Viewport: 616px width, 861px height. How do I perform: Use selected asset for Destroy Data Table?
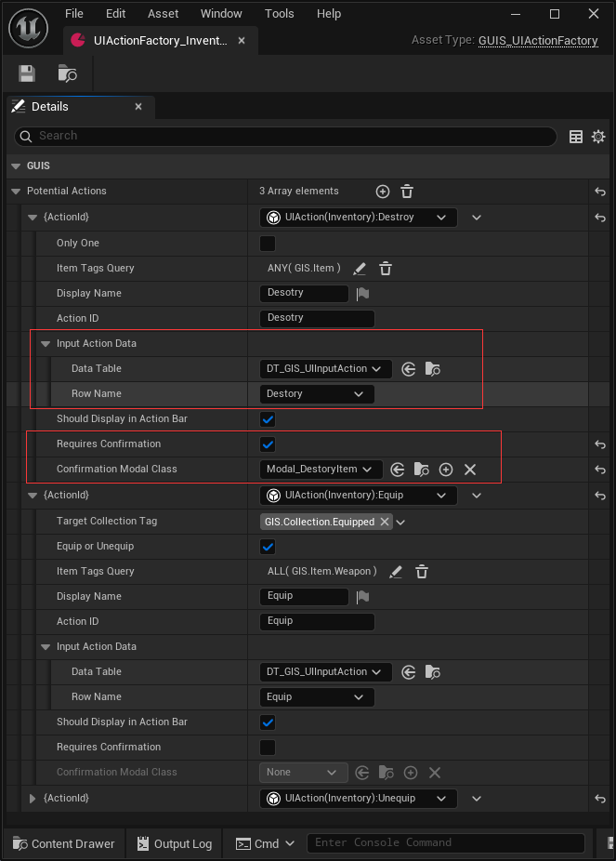(x=409, y=369)
